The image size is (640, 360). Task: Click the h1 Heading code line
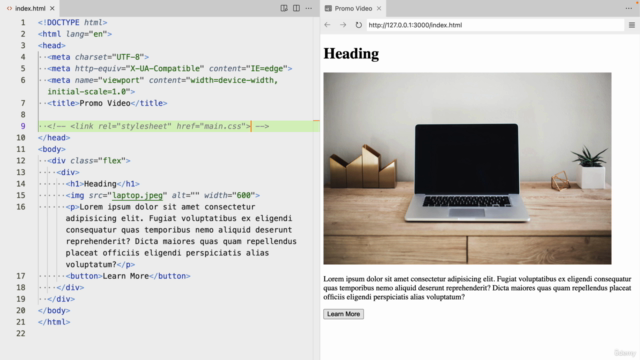click(102, 184)
